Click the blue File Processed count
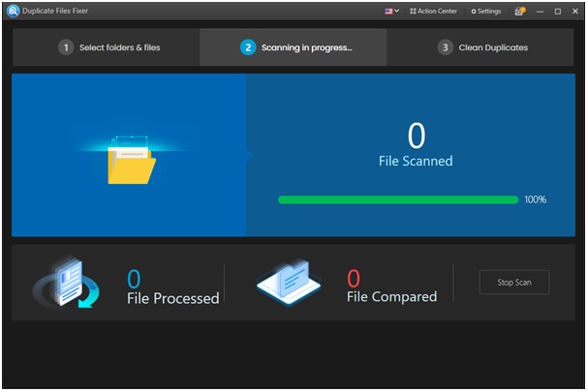Screen dimensions: 588x392 [134, 279]
